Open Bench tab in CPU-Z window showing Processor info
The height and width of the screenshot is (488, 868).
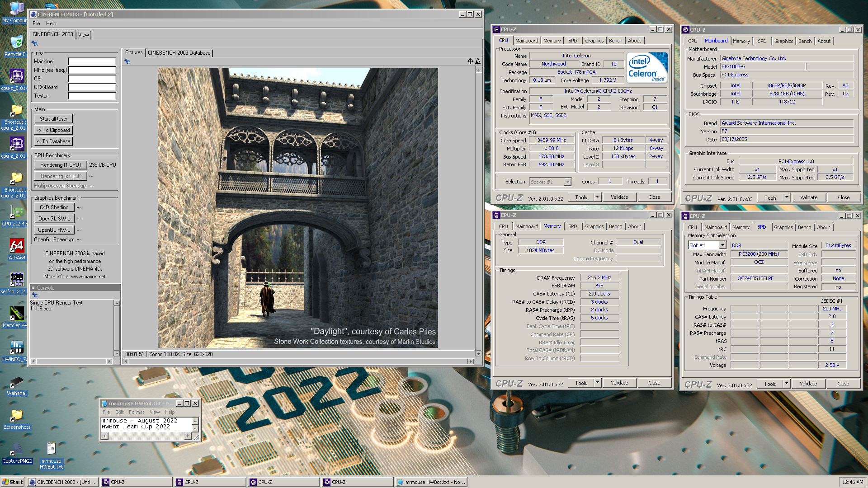615,41
